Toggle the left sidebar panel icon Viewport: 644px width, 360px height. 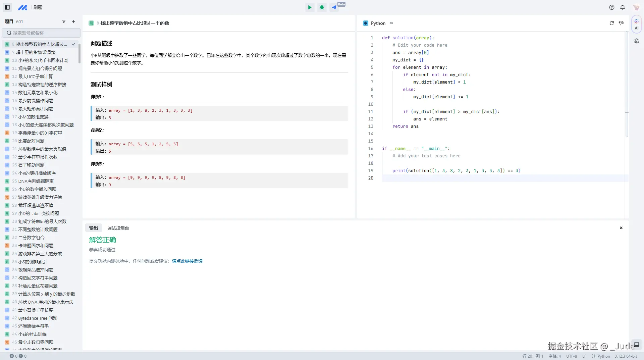(7, 7)
